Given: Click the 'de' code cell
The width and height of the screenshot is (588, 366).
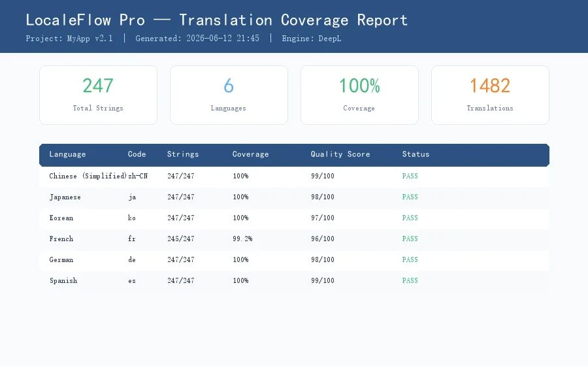Looking at the screenshot, I should (131, 259).
